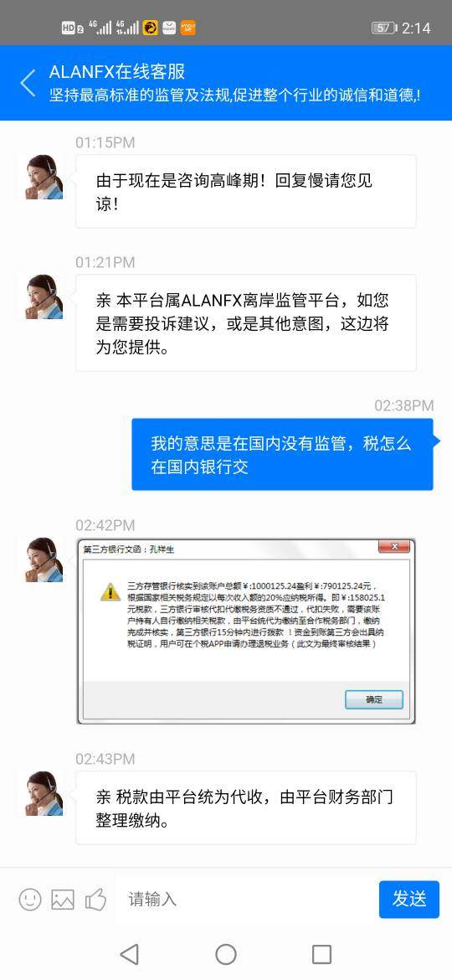Tap the back arrow in the header
This screenshot has width=452, height=980.
[28, 83]
